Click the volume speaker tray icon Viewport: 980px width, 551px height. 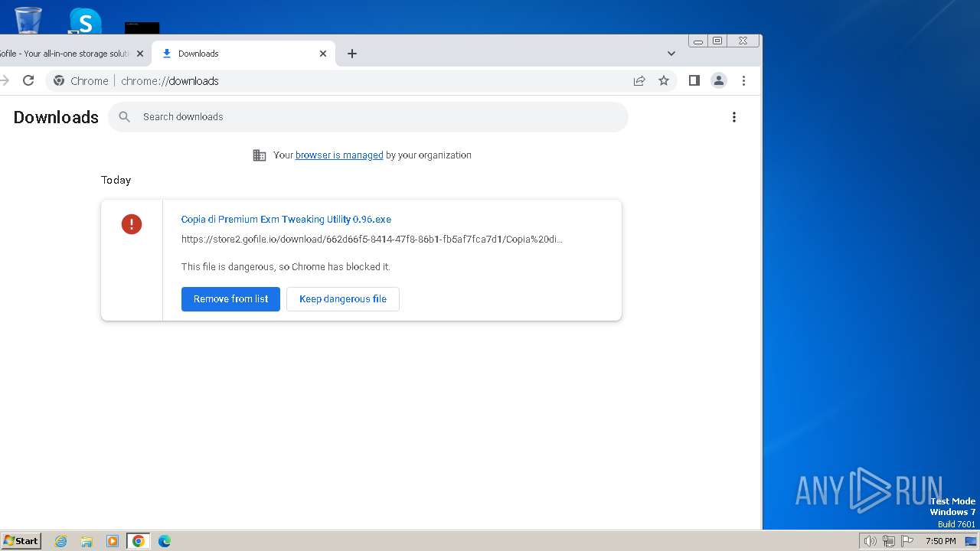coord(870,541)
